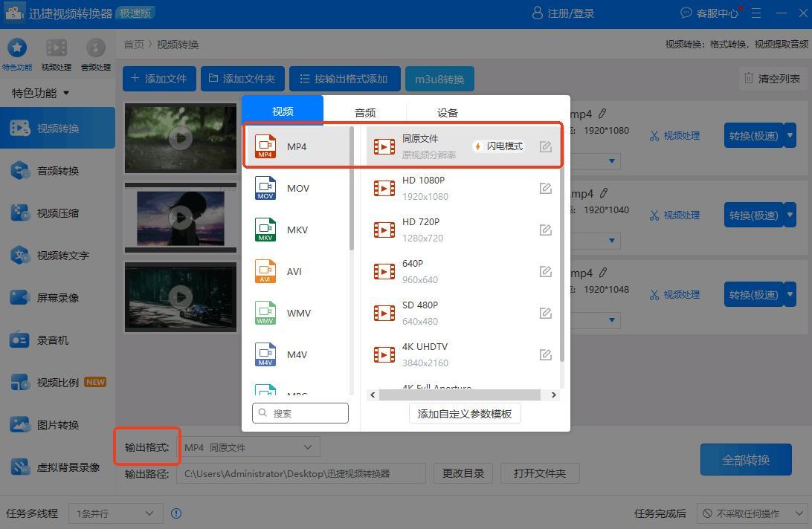The height and width of the screenshot is (529, 812).
Task: Switch to the 设备 tab
Action: click(x=448, y=113)
